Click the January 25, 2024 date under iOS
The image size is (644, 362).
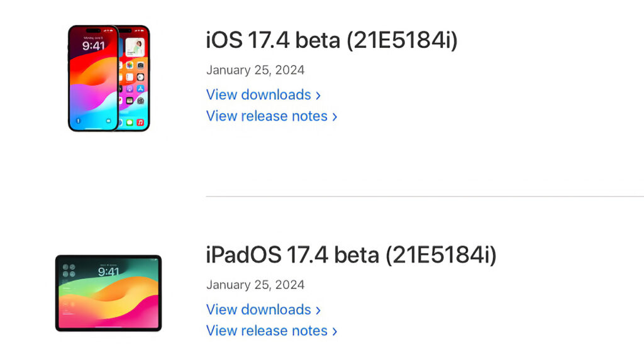[x=255, y=70]
